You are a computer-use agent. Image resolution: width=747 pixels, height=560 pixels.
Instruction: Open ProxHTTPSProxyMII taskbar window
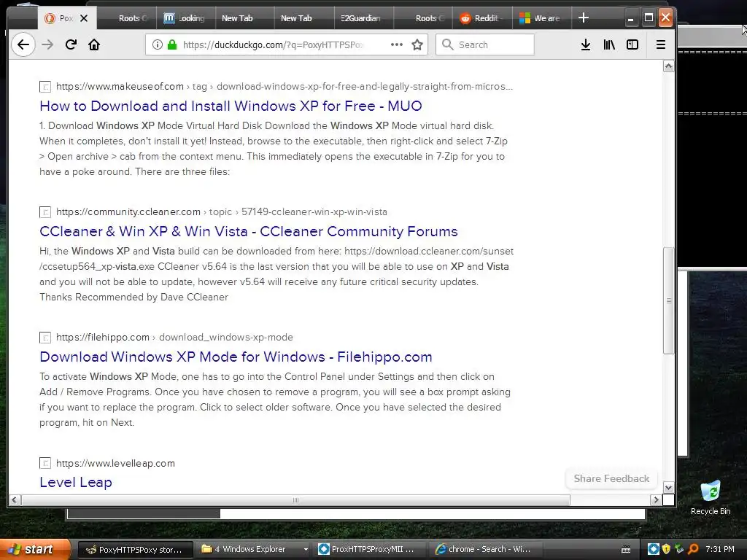(371, 550)
